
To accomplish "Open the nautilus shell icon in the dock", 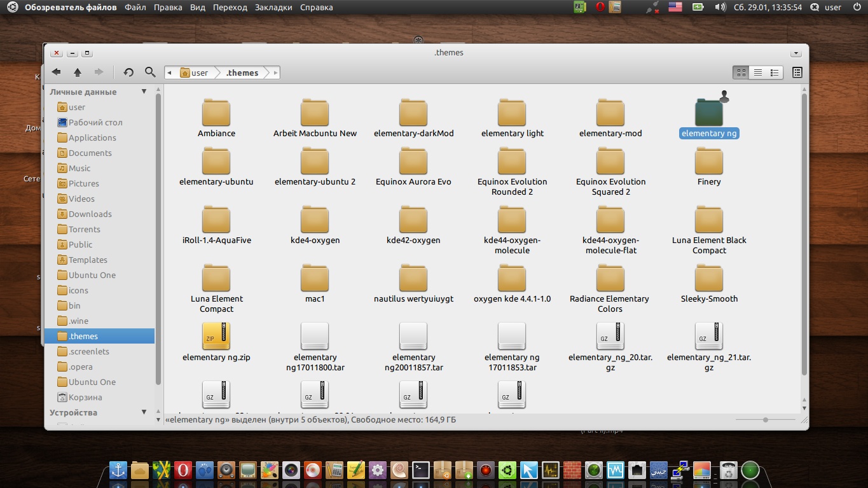I will point(399,471).
